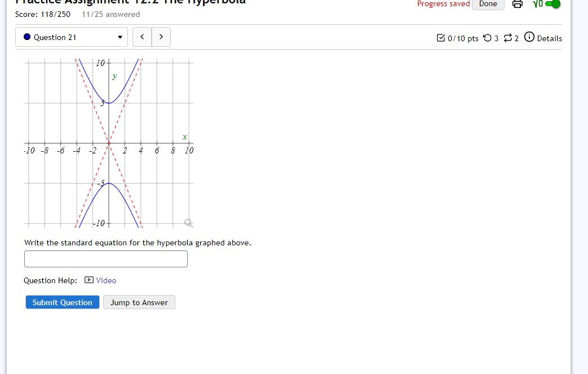Click the Done button

488,4
